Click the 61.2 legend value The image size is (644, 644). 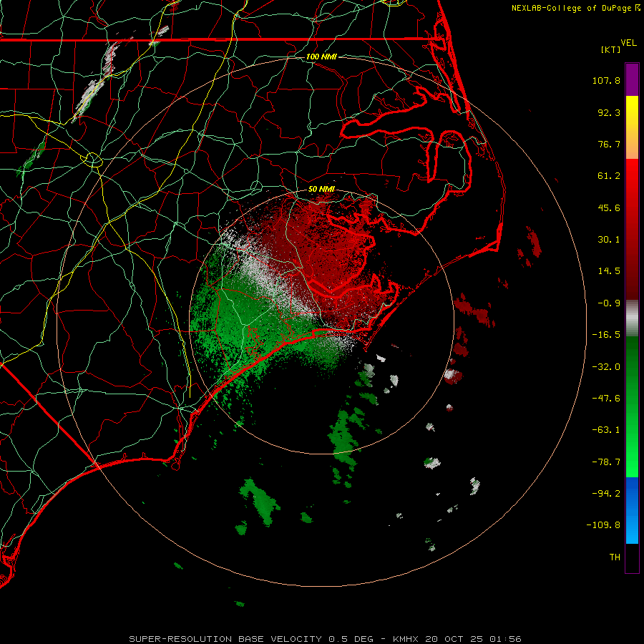tap(609, 176)
